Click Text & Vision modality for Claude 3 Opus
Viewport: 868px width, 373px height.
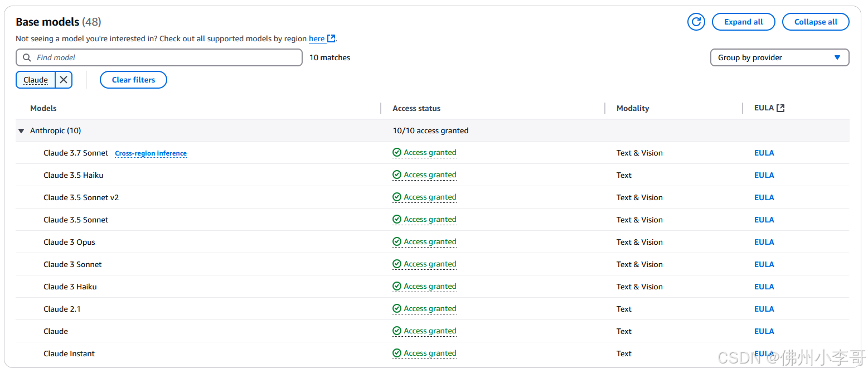[639, 242]
